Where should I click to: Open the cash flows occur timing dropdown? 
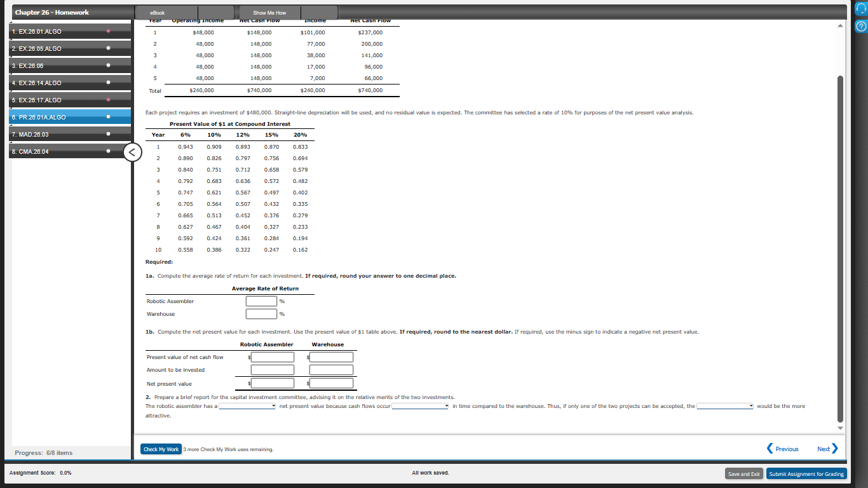click(x=421, y=406)
